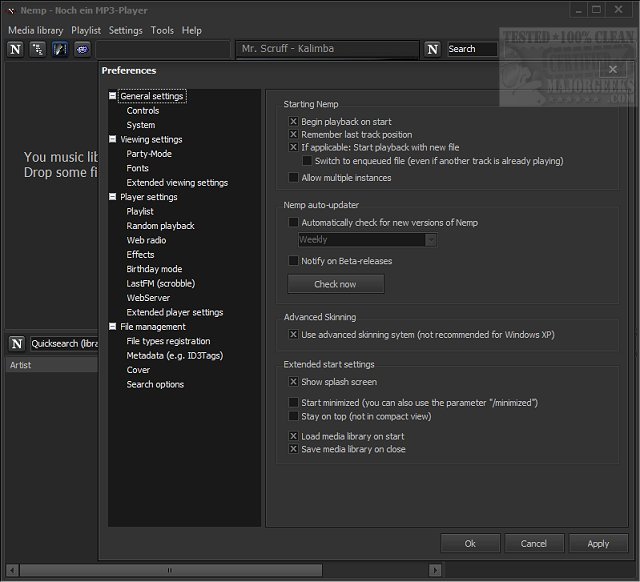This screenshot has height=582, width=640.
Task: Select File types registration
Action: point(168,341)
